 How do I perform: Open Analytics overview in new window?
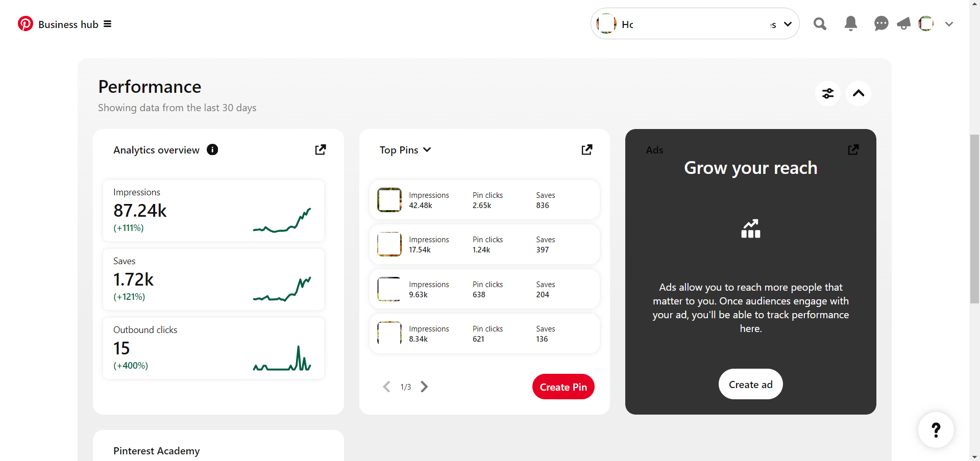click(x=321, y=149)
